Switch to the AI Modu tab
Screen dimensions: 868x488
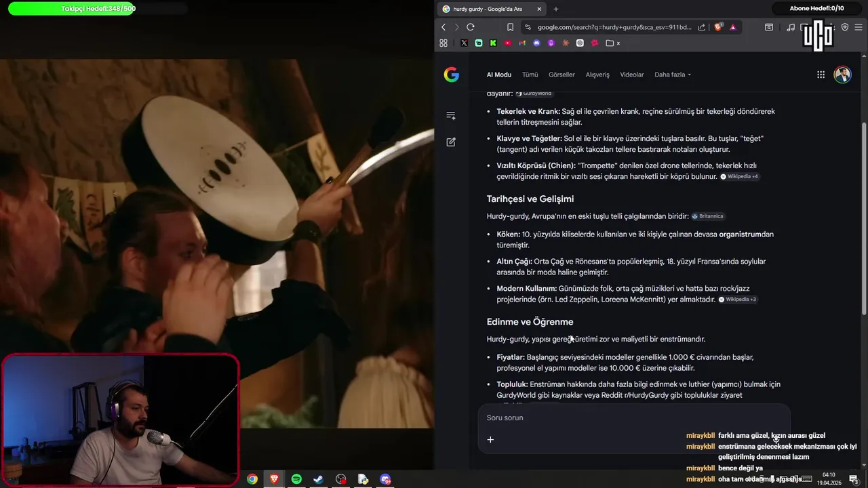[499, 75]
